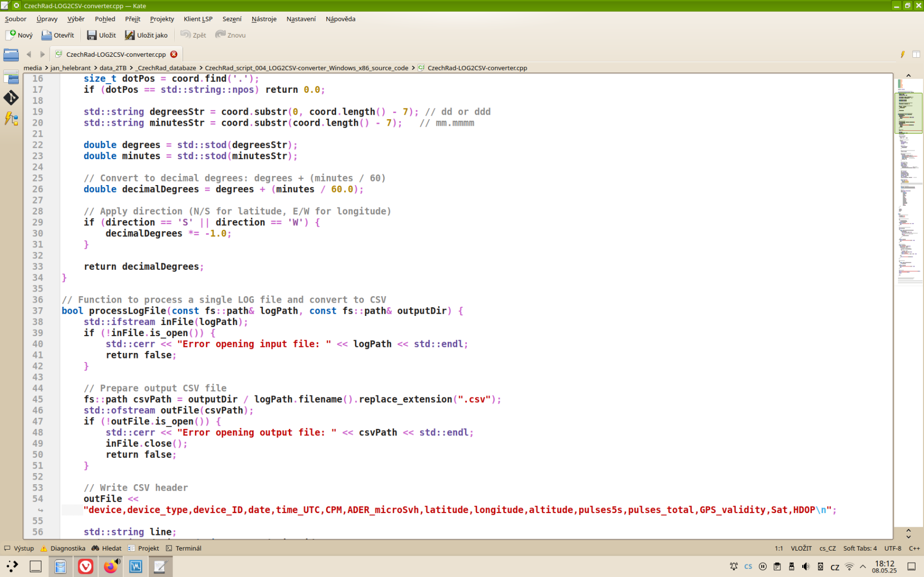The image size is (924, 577).
Task: Go to previous location with back arrow
Action: [x=28, y=54]
